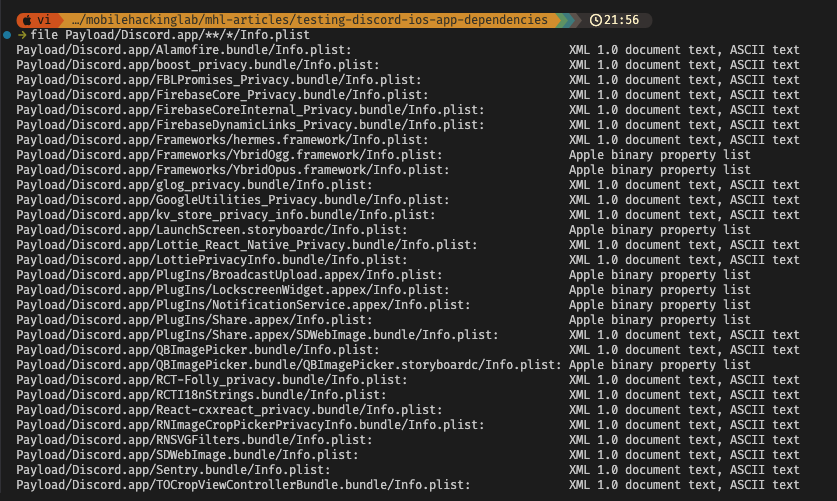Click 'Apple binary property list' for BroadcastUpload row

tap(659, 275)
